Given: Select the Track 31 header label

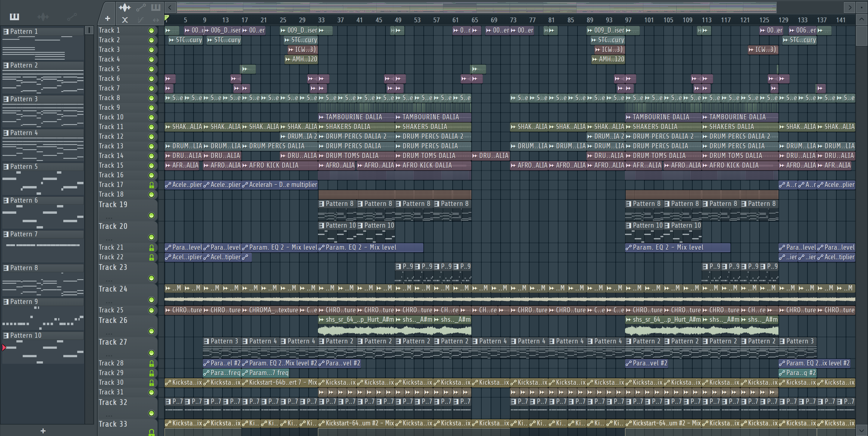Looking at the screenshot, I should tap(111, 392).
